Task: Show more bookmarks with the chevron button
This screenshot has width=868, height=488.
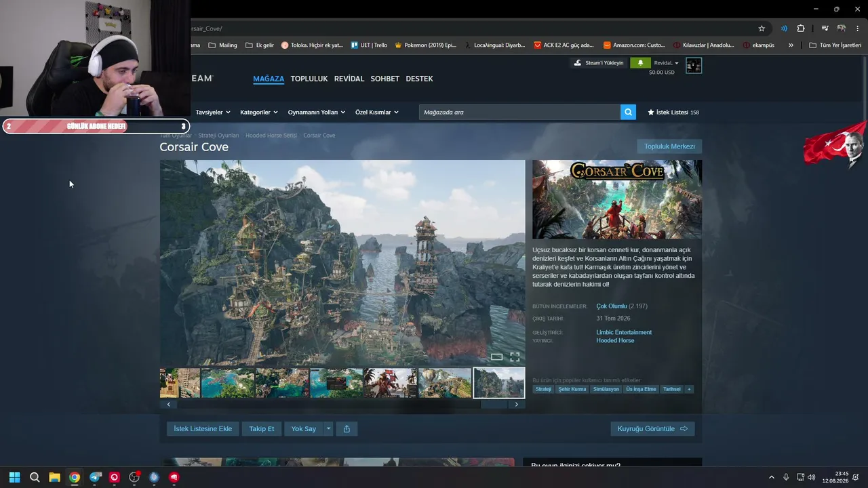Action: coord(791,45)
